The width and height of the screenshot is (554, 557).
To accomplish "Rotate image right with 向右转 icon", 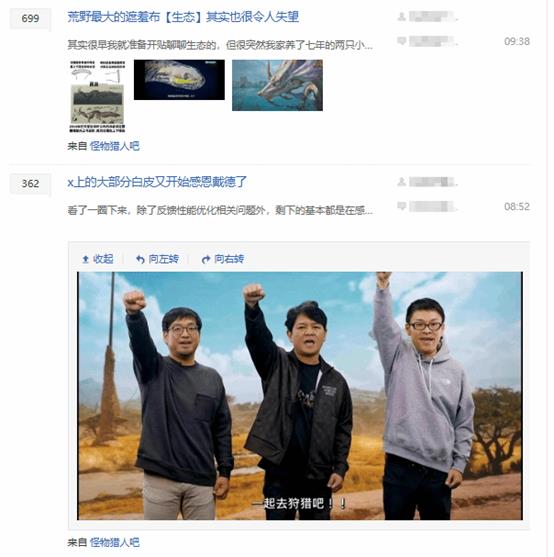I will tap(206, 259).
